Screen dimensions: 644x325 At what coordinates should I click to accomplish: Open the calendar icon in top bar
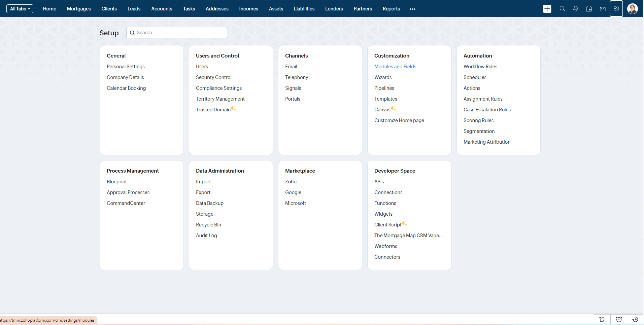589,9
